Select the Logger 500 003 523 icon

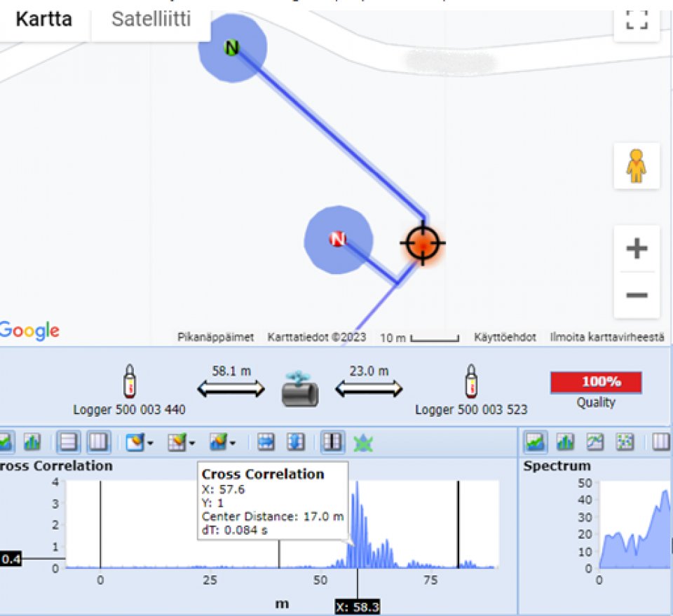(471, 381)
